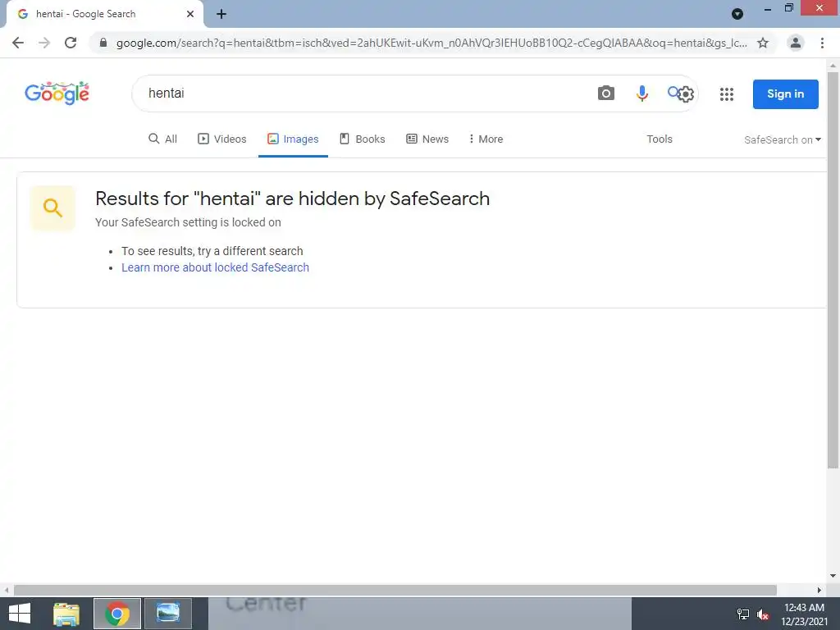Close the hentai Google Search tab

[x=190, y=15]
